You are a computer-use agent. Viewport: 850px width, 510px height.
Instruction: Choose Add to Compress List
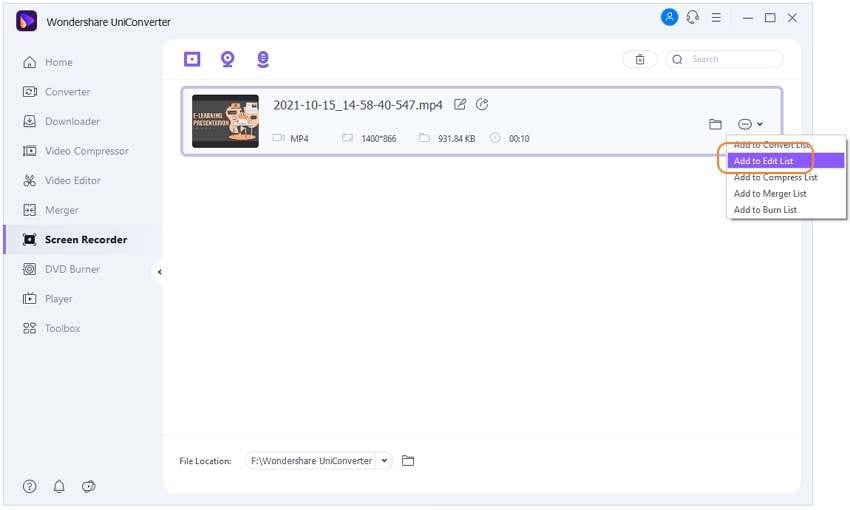coord(775,177)
